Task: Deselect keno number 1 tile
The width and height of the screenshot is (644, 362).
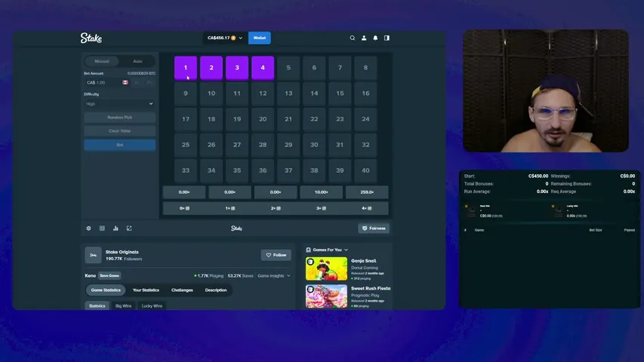Action: 186,68
